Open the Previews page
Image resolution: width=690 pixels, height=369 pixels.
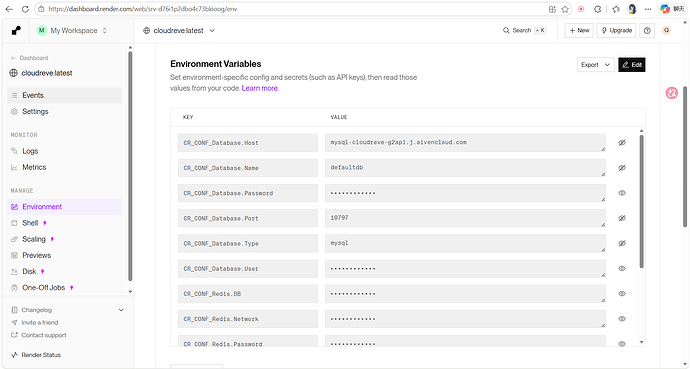coord(64,256)
